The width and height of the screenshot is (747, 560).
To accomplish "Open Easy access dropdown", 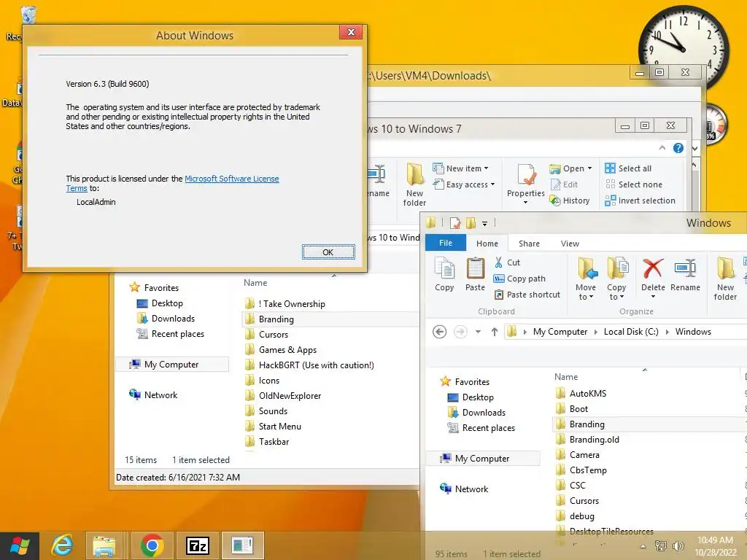I will [464, 184].
